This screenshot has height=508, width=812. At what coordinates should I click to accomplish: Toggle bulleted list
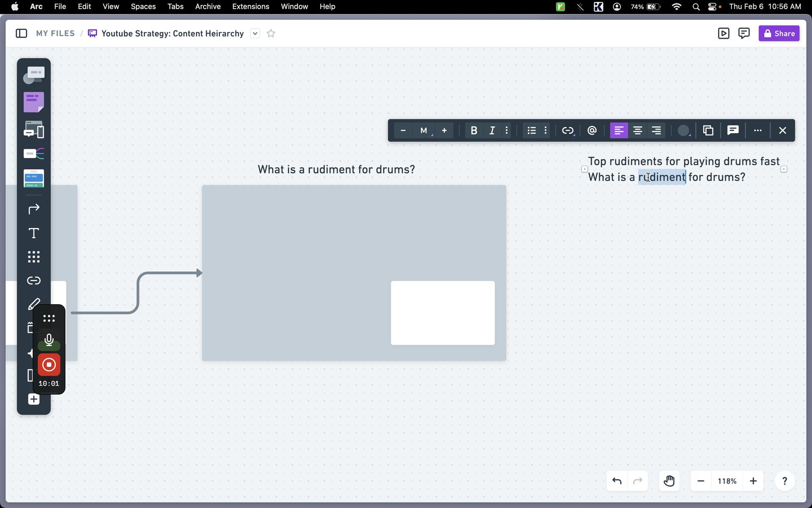point(531,131)
